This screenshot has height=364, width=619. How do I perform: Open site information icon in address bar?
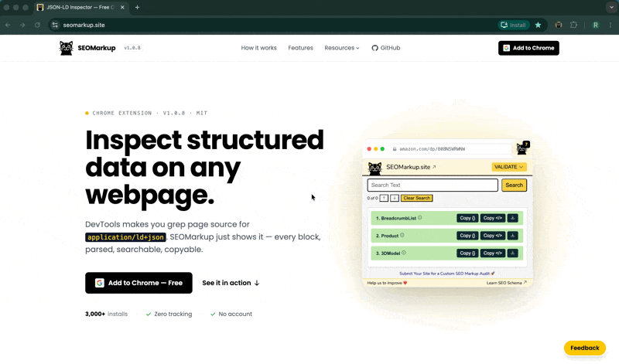pos(55,25)
